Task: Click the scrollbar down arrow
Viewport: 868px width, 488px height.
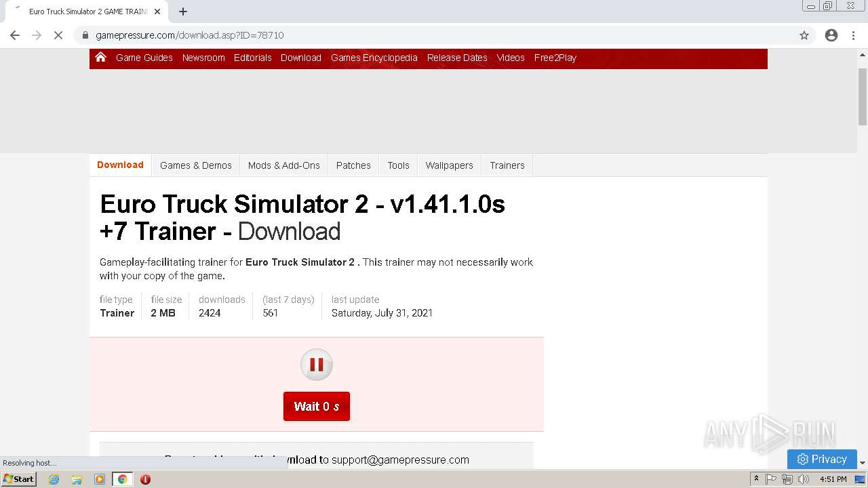Action: point(863,463)
